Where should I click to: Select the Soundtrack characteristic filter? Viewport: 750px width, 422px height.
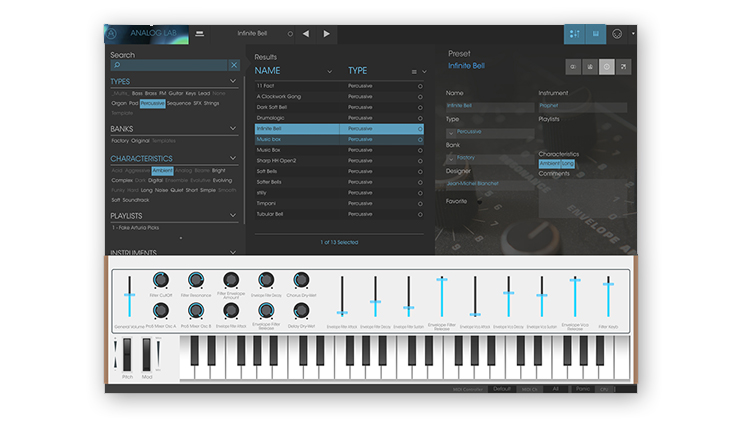pos(136,200)
